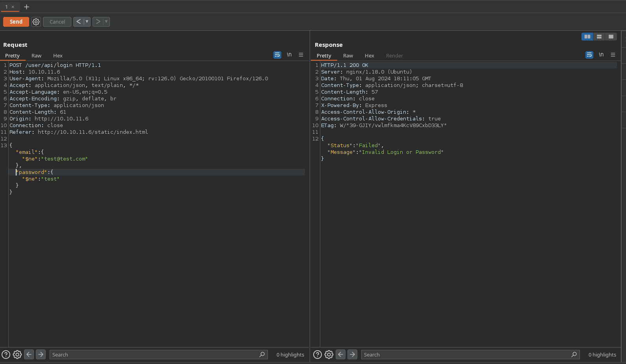
Task: Click the X-Powered-By: Express header
Action: pos(354,105)
